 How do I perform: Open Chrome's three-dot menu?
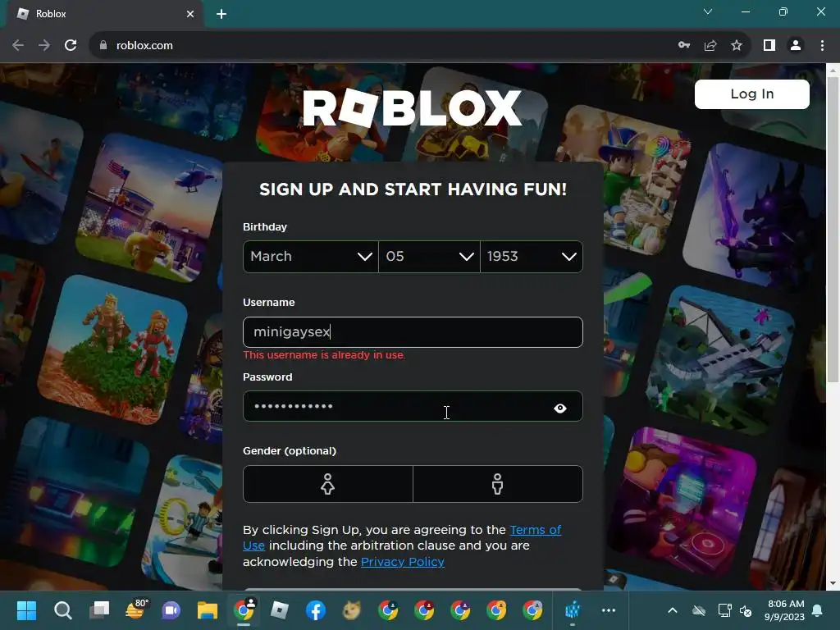pyautogui.click(x=822, y=46)
